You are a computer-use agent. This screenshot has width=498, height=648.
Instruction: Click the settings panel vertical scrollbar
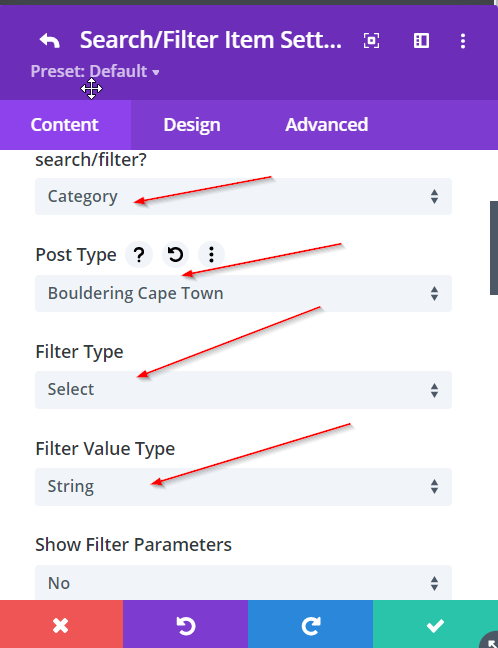pyautogui.click(x=494, y=248)
